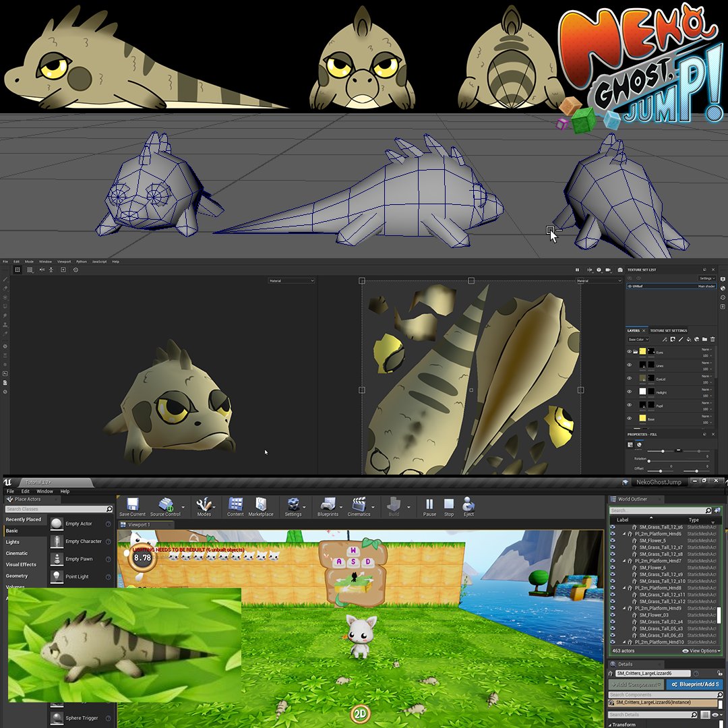Toggle visibility of the Lines layer
728x728 pixels.
pos(629,365)
